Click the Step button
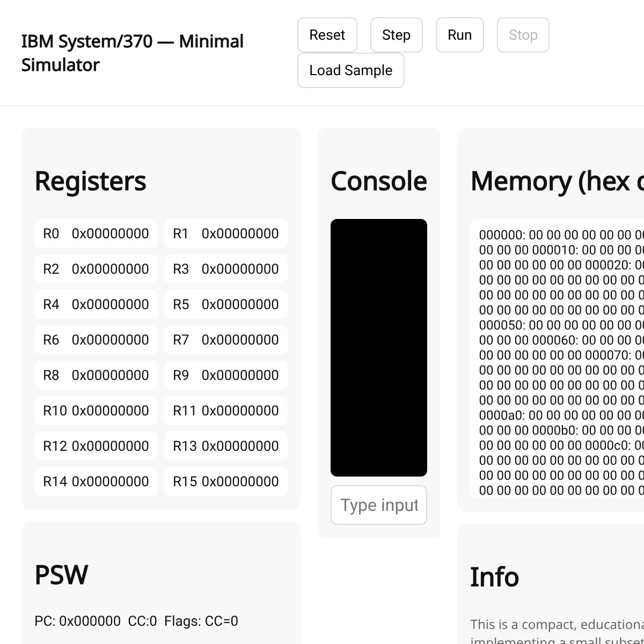Viewport: 644px width, 644px height. [397, 34]
